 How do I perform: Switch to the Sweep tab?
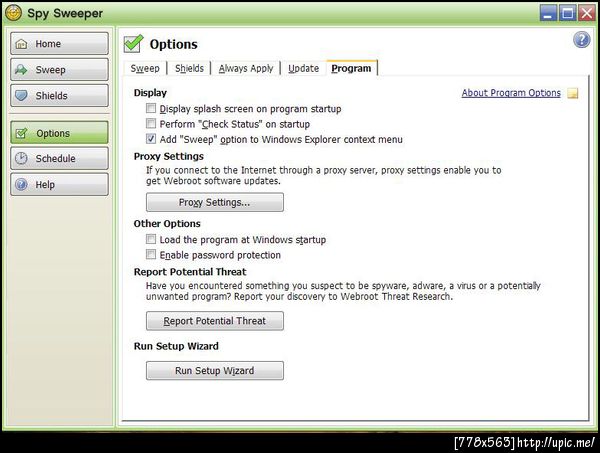tap(145, 68)
